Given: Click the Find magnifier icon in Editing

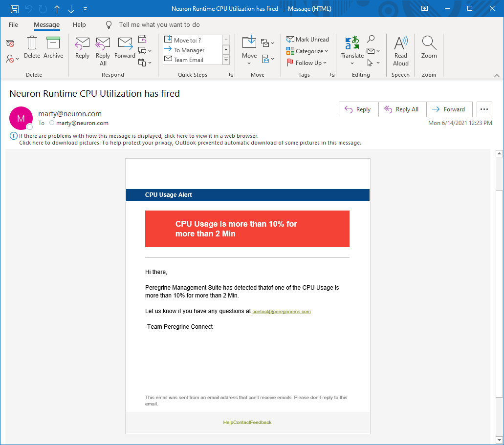Looking at the screenshot, I should 371,39.
